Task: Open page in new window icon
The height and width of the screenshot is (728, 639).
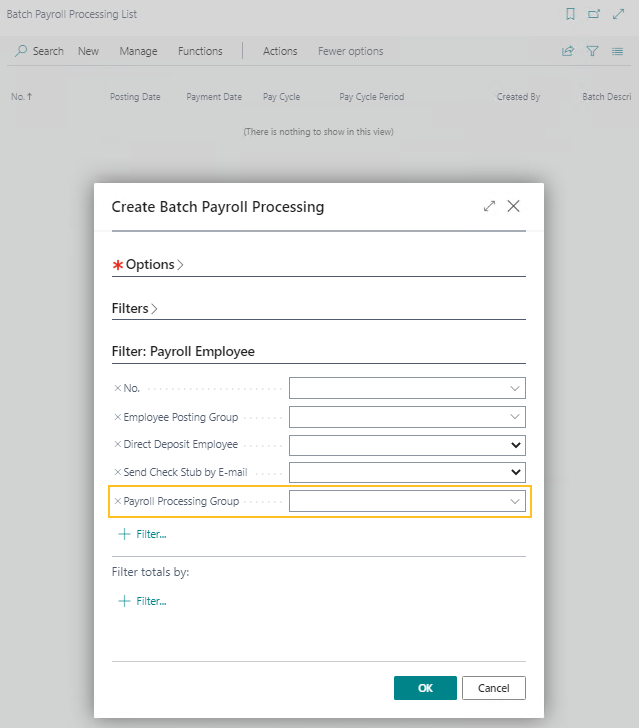Action: point(594,14)
